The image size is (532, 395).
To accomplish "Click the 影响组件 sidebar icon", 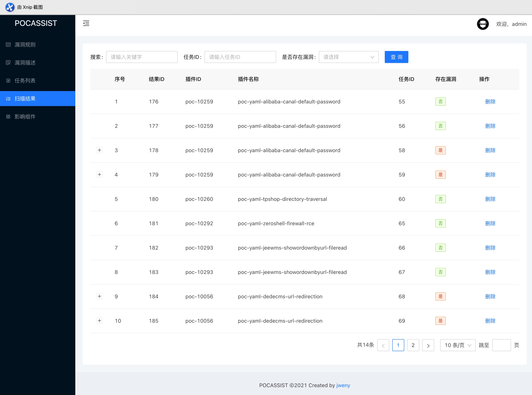I will click(x=8, y=117).
